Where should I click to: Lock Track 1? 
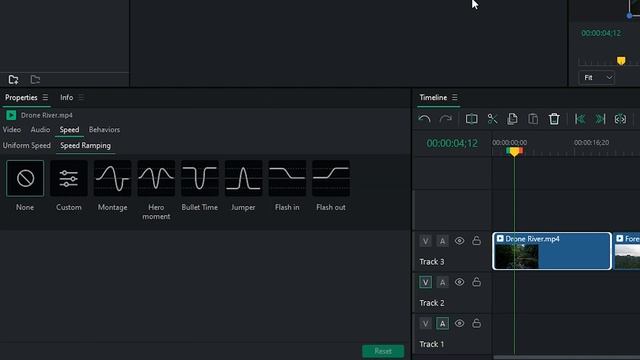tap(476, 323)
